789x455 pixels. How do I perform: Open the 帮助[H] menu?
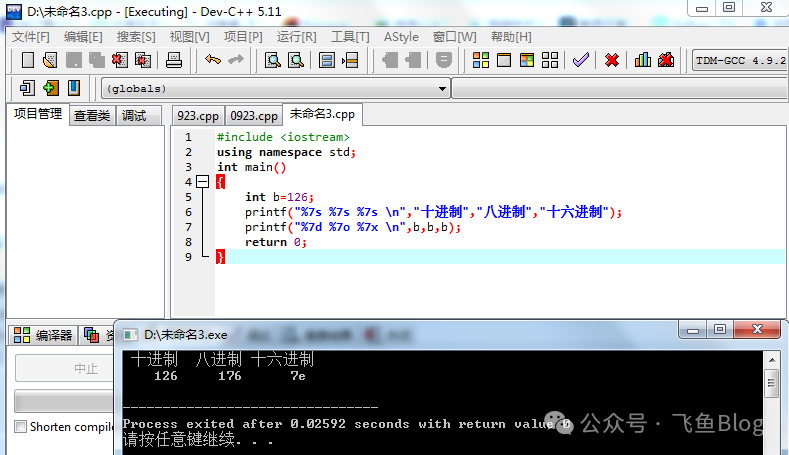511,37
